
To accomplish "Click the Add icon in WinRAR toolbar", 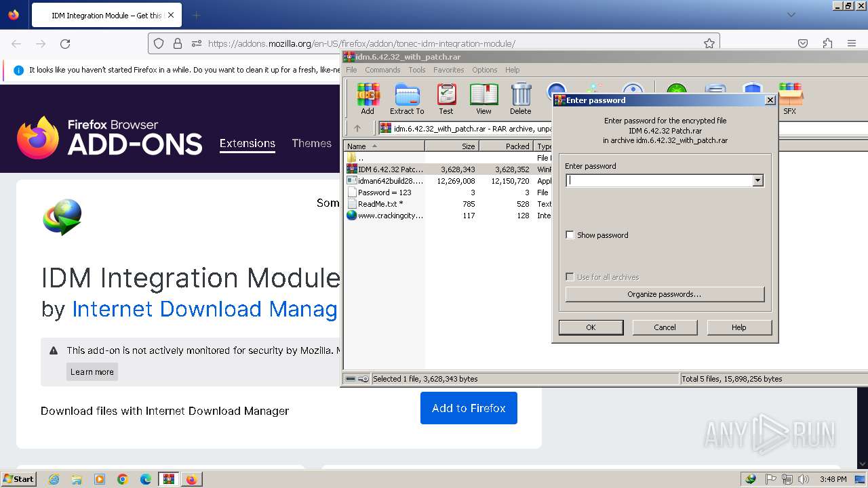I will click(368, 99).
